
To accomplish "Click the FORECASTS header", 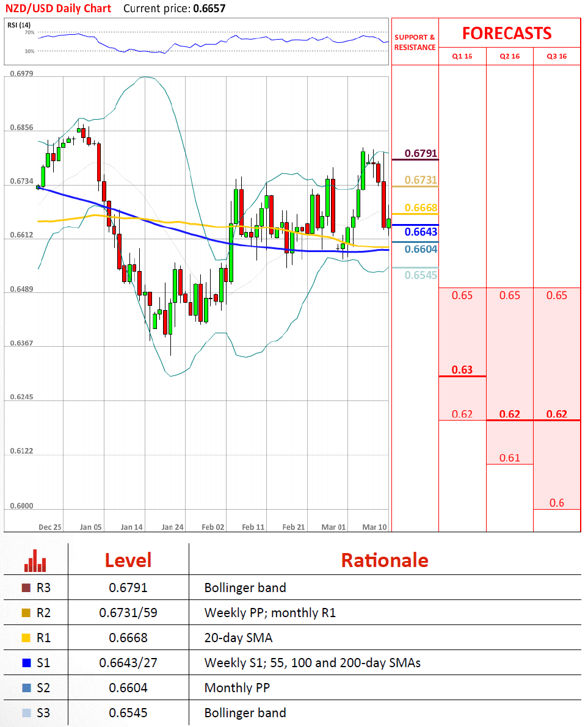I will 507,34.
